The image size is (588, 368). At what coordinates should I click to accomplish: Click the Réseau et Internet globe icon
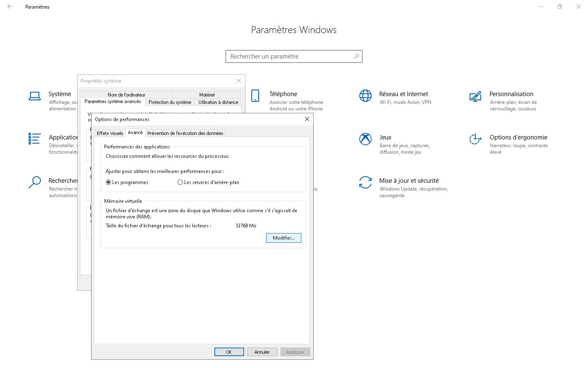click(x=365, y=96)
